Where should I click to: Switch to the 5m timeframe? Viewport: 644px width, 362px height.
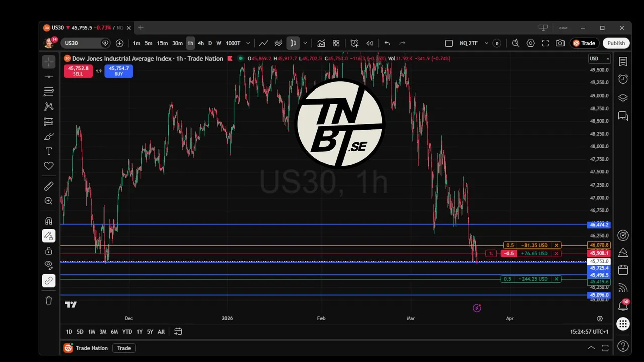point(149,43)
